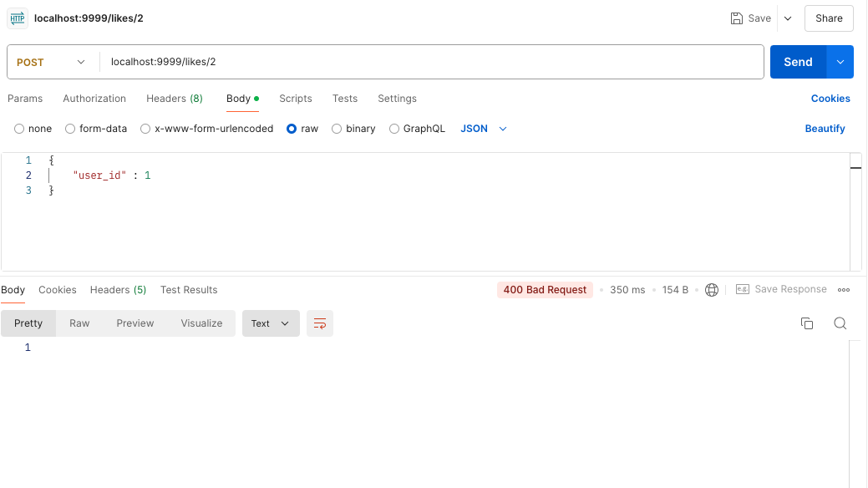
Task: Open the response Body tab
Action: click(x=13, y=290)
